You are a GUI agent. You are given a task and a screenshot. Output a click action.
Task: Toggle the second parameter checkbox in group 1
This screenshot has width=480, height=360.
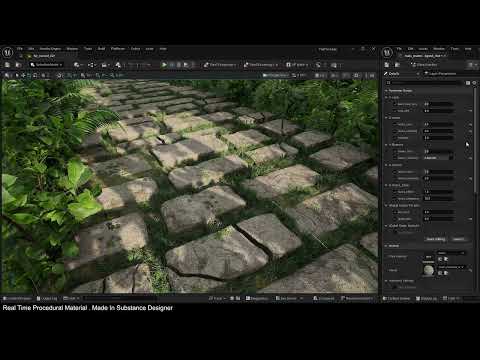click(395, 111)
